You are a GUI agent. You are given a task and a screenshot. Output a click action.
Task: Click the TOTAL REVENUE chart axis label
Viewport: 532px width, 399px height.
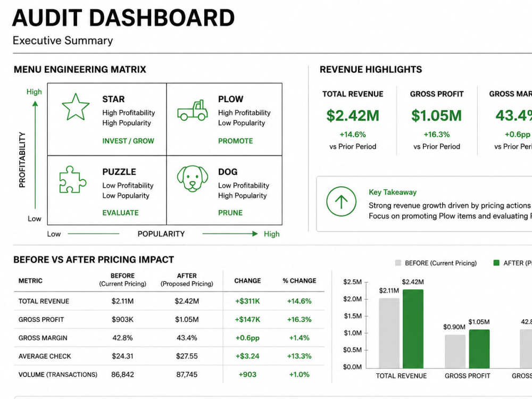401,376
